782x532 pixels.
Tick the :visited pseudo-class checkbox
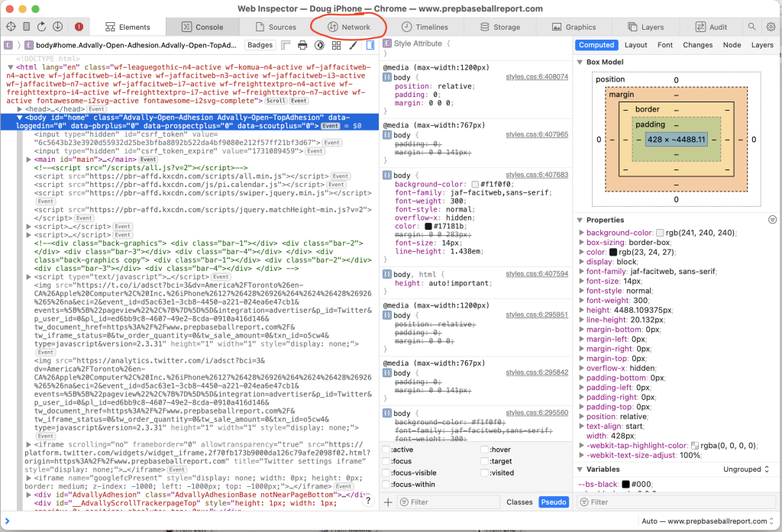pos(484,472)
